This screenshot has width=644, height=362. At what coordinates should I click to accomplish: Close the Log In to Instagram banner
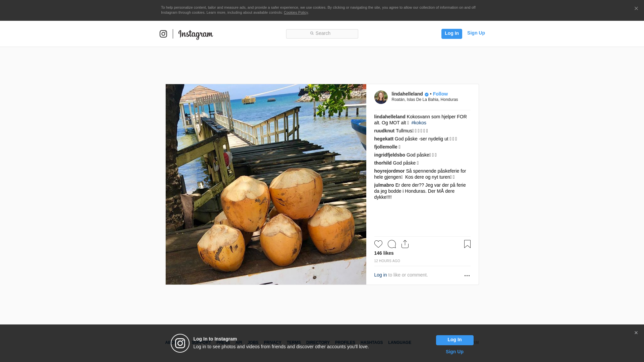point(636,333)
